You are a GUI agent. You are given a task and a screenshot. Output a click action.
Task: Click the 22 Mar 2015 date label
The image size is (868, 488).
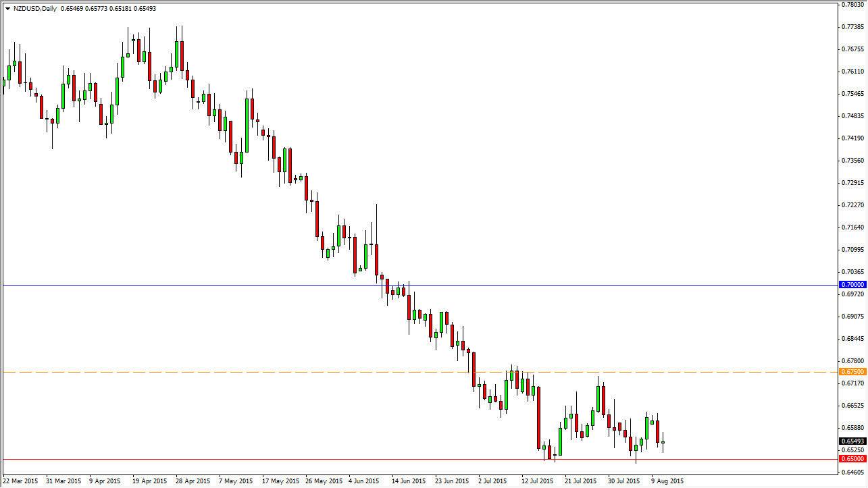coord(22,481)
